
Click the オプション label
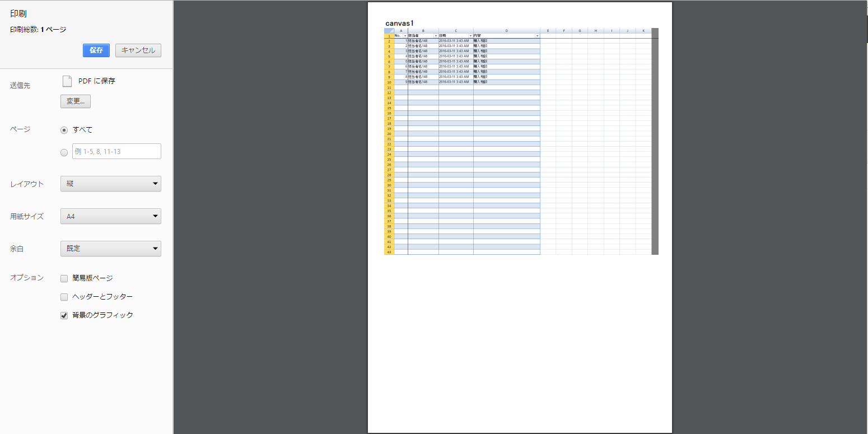click(27, 278)
